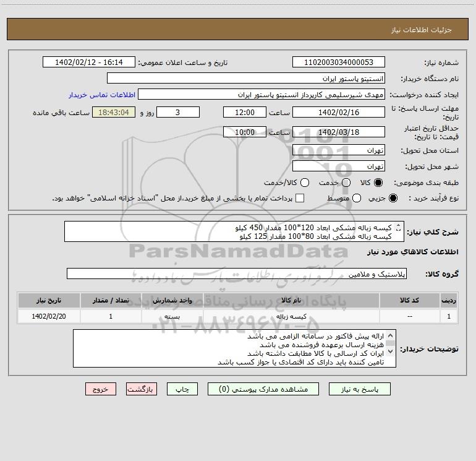Click the بازگشت back button
The width and height of the screenshot is (476, 461).
click(x=142, y=389)
